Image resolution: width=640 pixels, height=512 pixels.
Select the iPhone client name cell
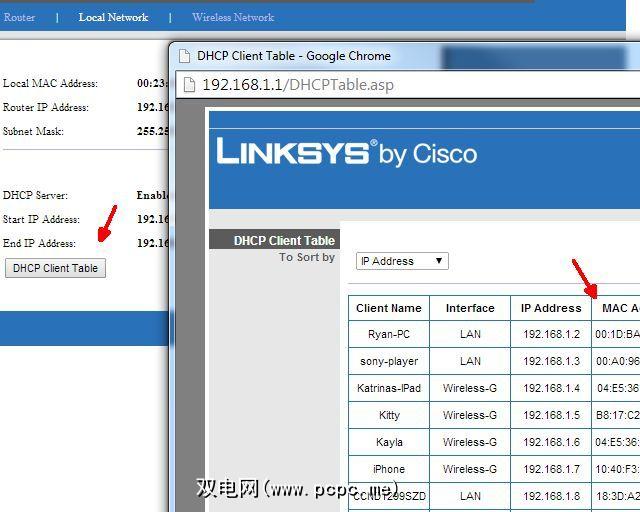(x=389, y=469)
